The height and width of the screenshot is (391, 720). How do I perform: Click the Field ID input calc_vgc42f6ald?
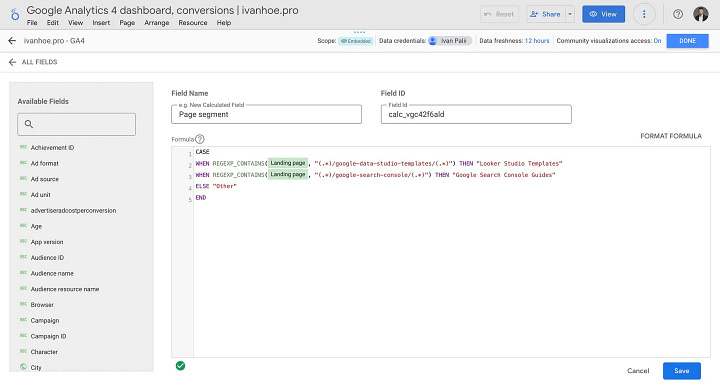(x=476, y=114)
